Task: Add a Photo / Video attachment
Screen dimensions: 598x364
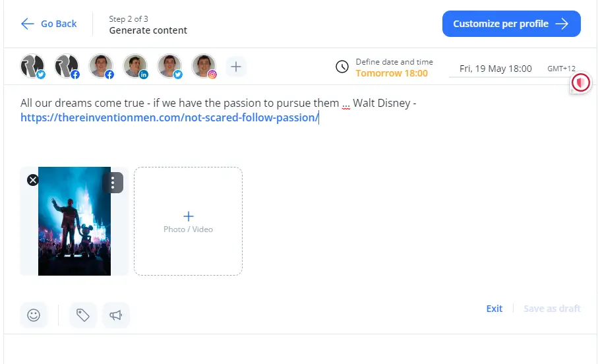Action: (x=188, y=221)
